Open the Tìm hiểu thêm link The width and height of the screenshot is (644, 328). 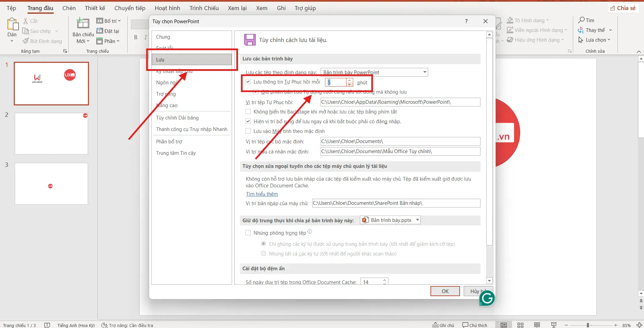tap(262, 194)
